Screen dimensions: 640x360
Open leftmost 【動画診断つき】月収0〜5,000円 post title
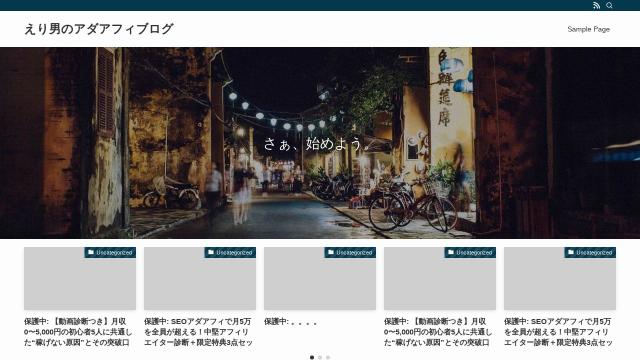[78, 332]
